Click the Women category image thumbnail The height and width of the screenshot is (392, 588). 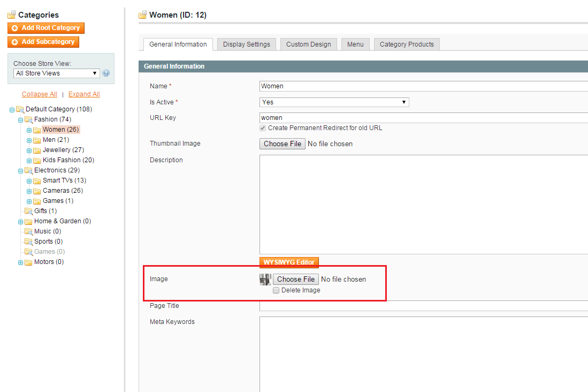click(265, 279)
